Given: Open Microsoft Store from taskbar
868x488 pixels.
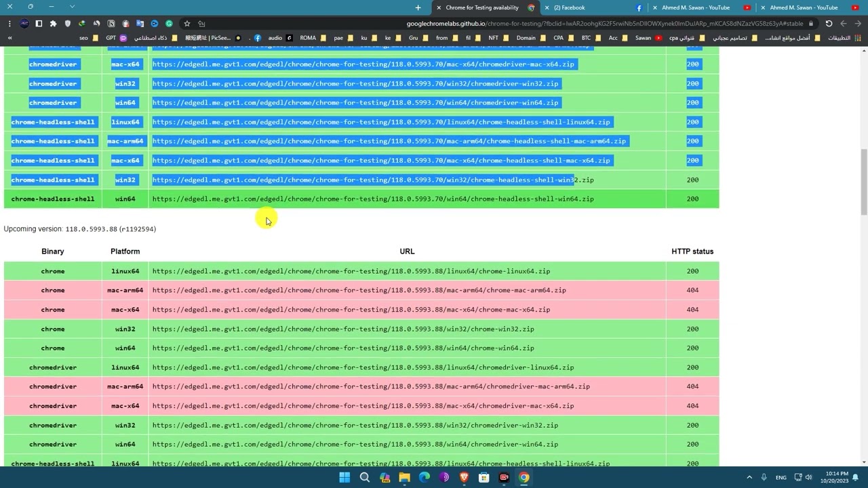Looking at the screenshot, I should 484,477.
